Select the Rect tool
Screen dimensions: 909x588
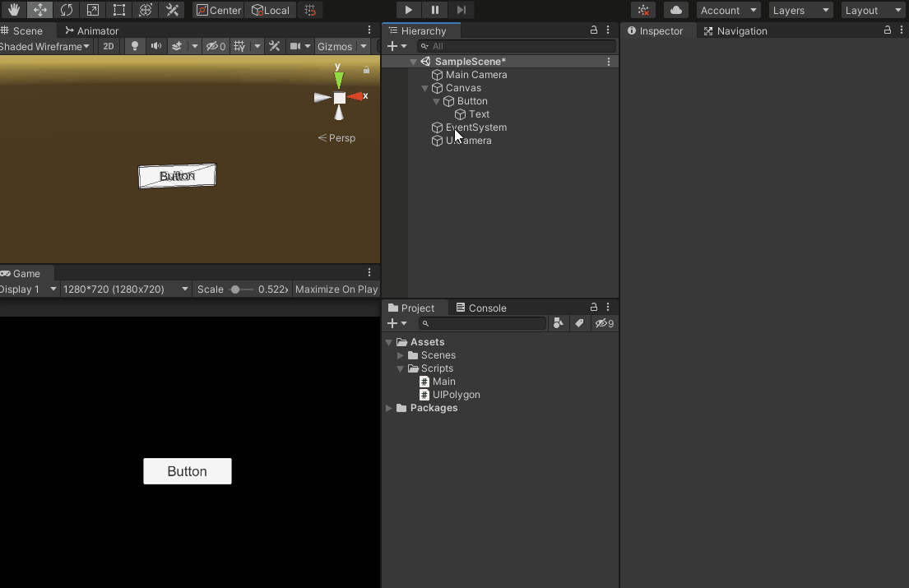point(119,10)
